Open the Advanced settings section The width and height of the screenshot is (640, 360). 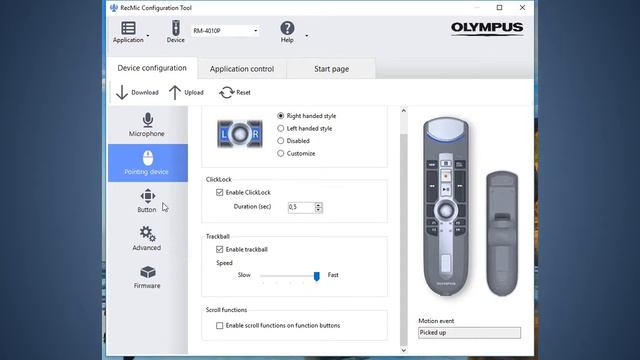pos(147,239)
